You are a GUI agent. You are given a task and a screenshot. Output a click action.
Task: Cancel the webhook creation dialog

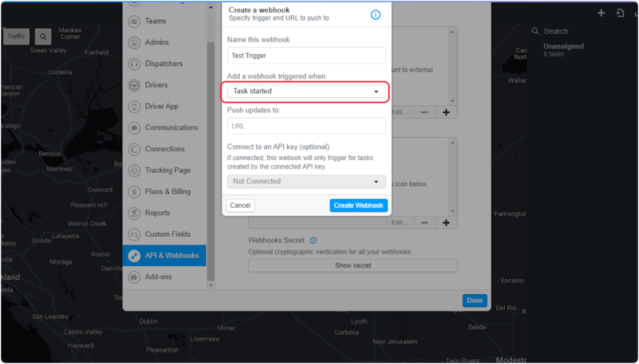click(x=240, y=206)
